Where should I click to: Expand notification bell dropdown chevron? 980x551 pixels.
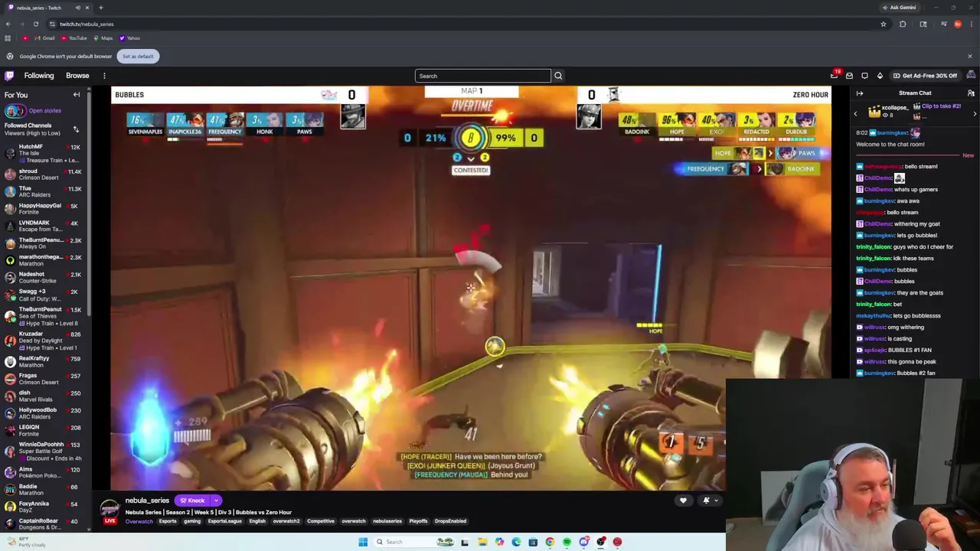(x=716, y=500)
